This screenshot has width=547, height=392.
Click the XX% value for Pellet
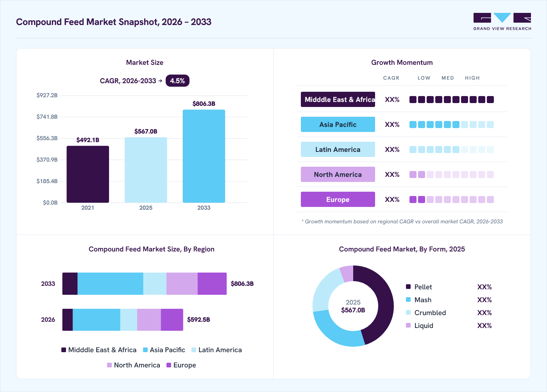tap(484, 287)
